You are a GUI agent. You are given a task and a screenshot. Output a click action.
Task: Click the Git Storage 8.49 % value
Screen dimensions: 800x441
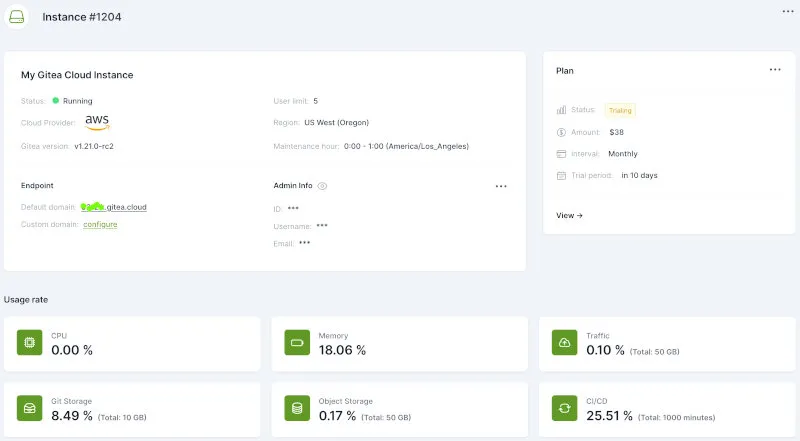(x=72, y=416)
